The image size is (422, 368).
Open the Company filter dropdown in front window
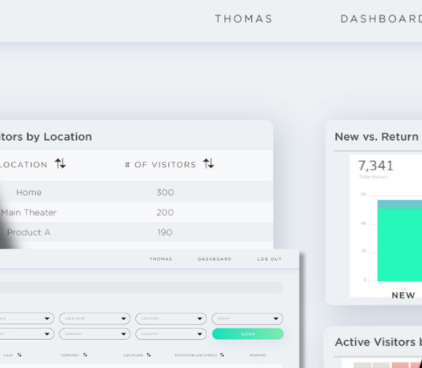click(95, 334)
